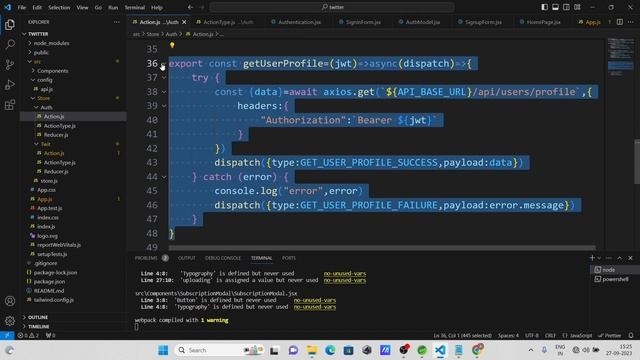This screenshot has width=640, height=360.
Task: Open customize layout icon
Action: (x=577, y=7)
